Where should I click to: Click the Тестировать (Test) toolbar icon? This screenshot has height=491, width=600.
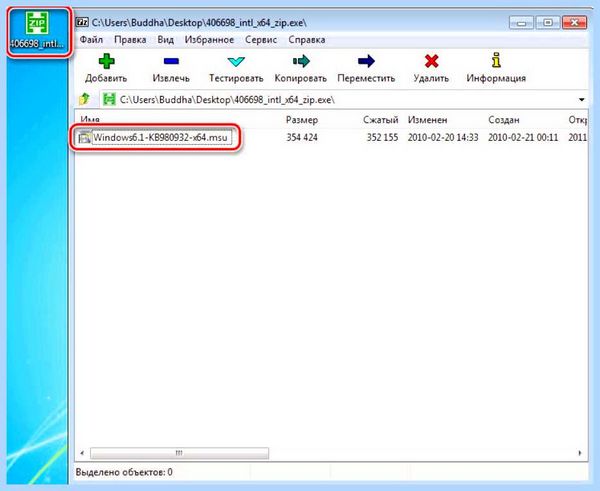coord(236,62)
